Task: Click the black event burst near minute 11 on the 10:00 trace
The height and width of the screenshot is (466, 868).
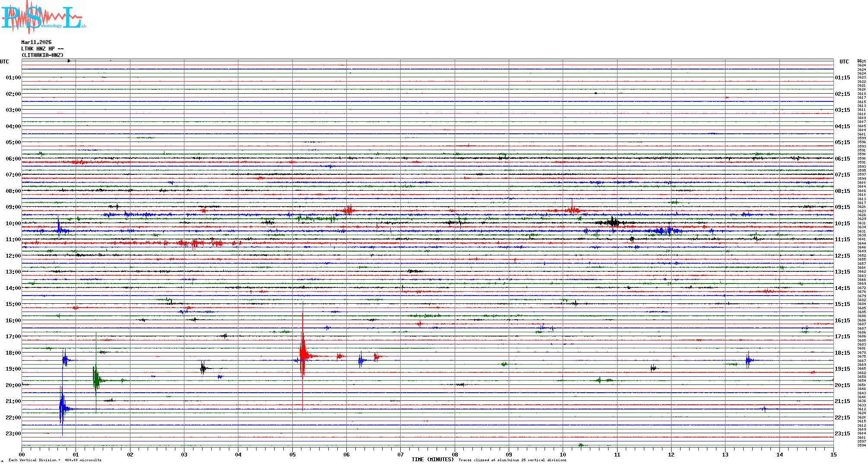Action: pyautogui.click(x=613, y=223)
